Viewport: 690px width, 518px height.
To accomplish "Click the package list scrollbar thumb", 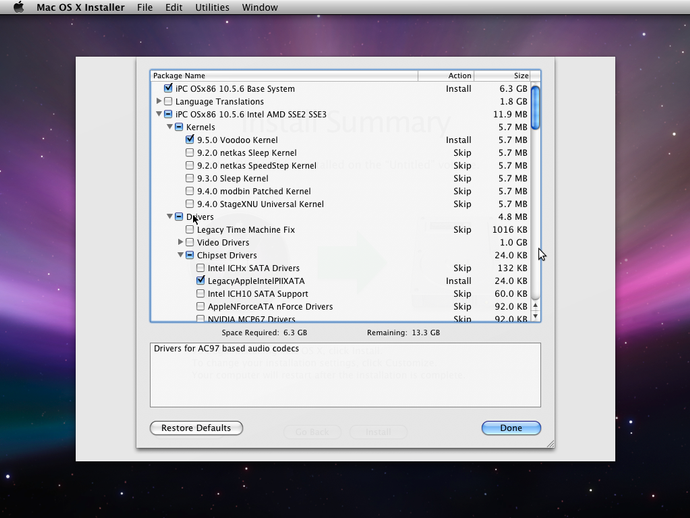I will point(536,108).
